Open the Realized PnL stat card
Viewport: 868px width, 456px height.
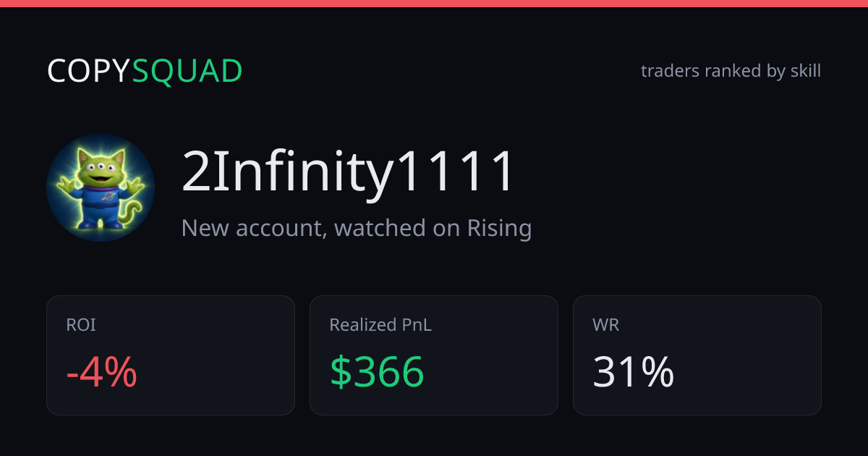tap(434, 355)
